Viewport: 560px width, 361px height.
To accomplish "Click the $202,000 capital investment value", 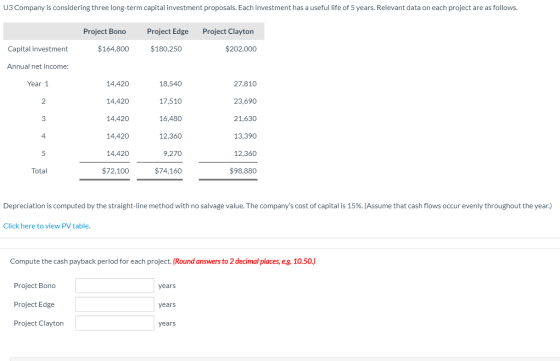I will (241, 49).
